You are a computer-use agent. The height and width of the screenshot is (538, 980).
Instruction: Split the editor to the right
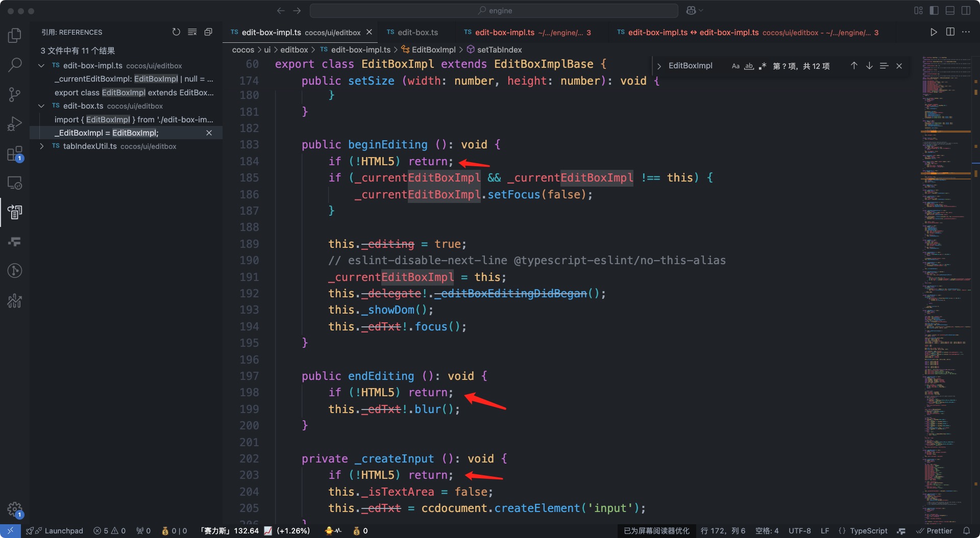[950, 32]
